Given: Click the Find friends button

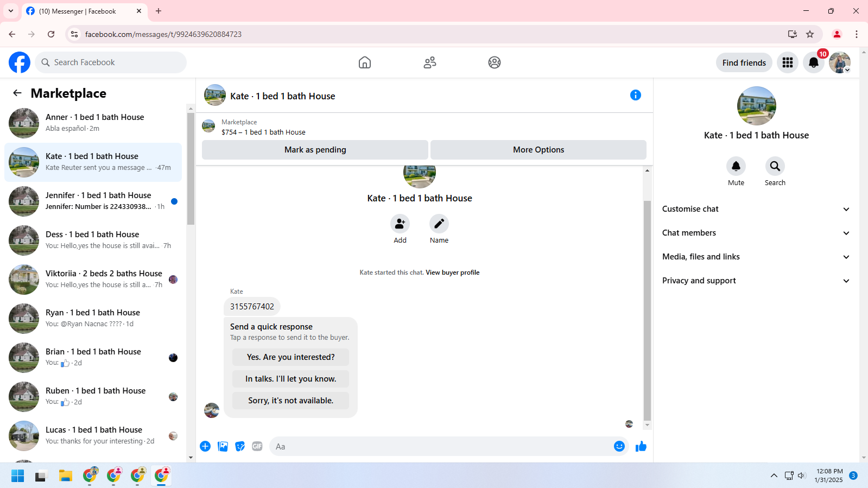Looking at the screenshot, I should tap(744, 62).
